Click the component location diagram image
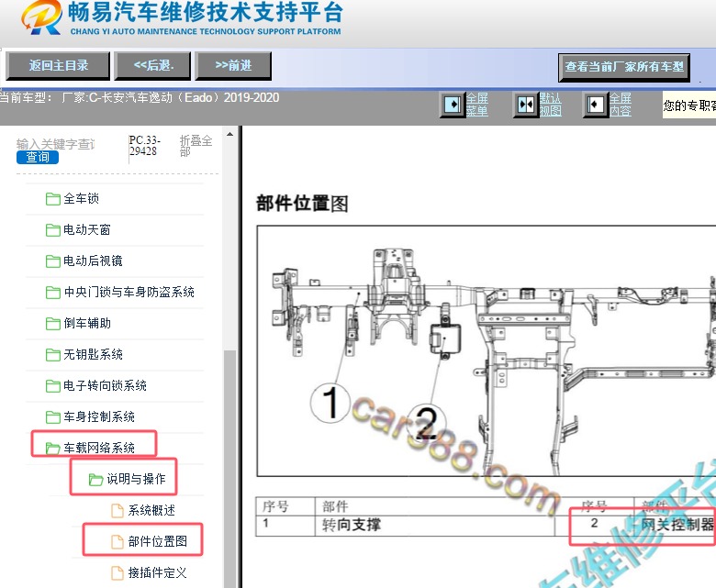 [x=486, y=350]
